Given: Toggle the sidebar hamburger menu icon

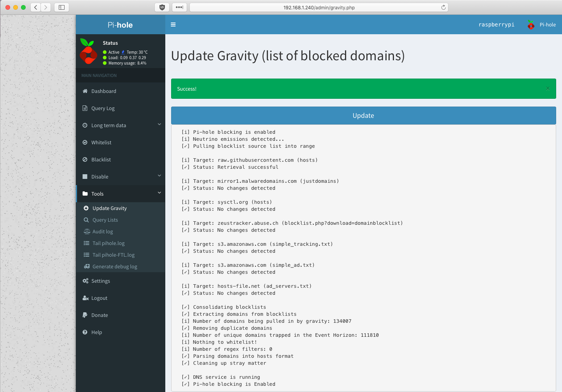Looking at the screenshot, I should tap(173, 24).
